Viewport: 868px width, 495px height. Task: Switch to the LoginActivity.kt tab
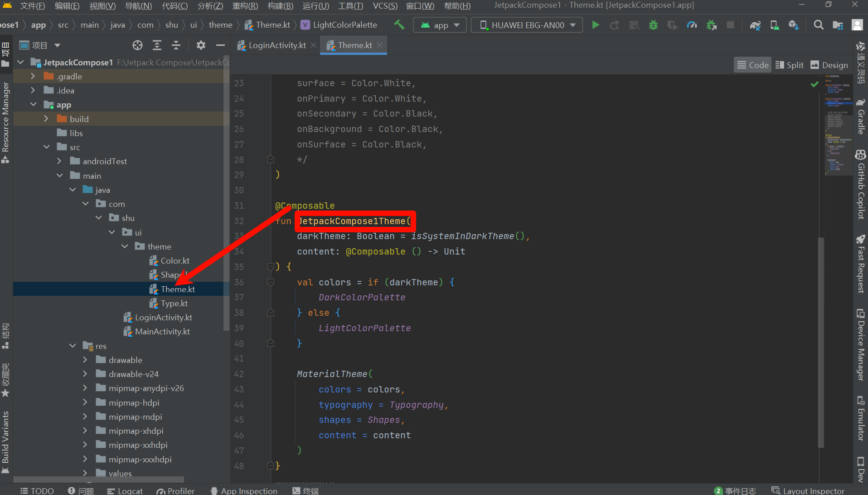point(277,45)
